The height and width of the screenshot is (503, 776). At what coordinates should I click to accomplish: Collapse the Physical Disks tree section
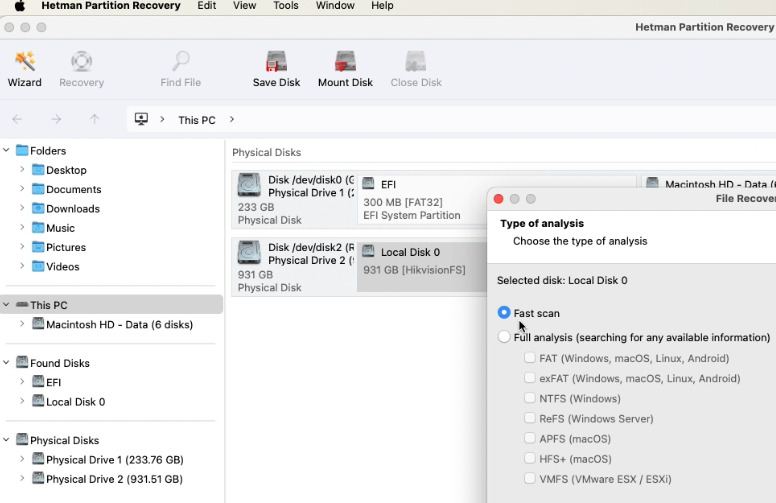coord(6,440)
